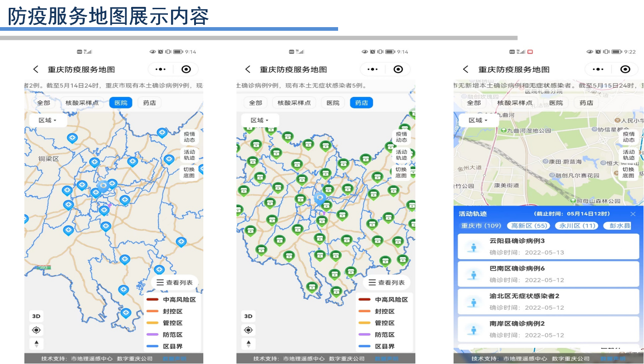Image resolution: width=644 pixels, height=364 pixels.
Task: Open three-dot menu in left phone header
Action: pos(161,69)
